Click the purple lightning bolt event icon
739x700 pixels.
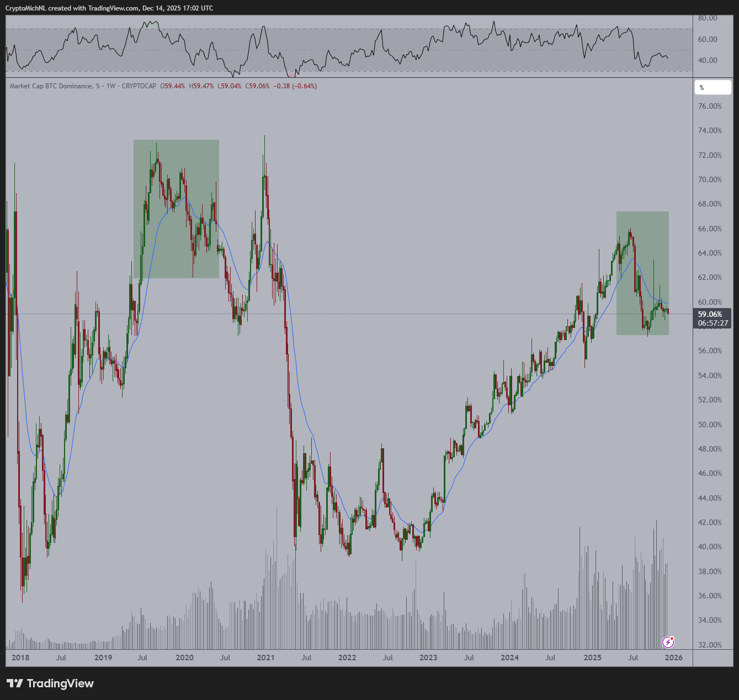[668, 641]
